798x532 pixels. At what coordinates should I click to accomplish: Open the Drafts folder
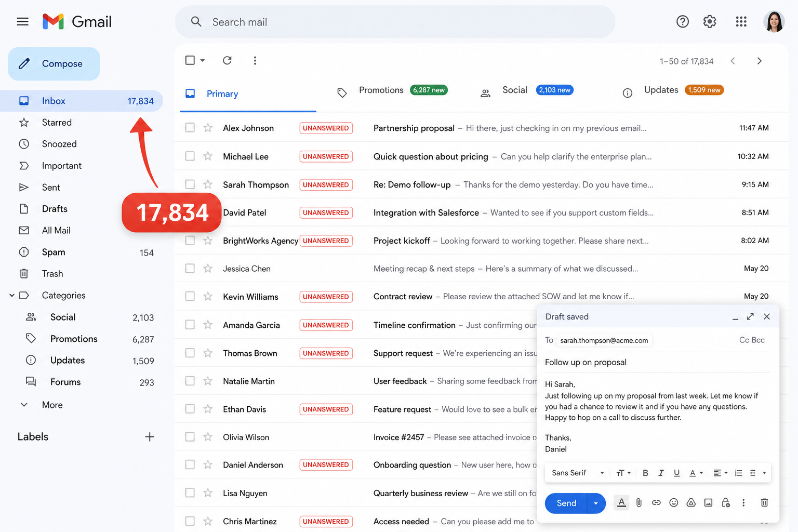click(x=55, y=209)
